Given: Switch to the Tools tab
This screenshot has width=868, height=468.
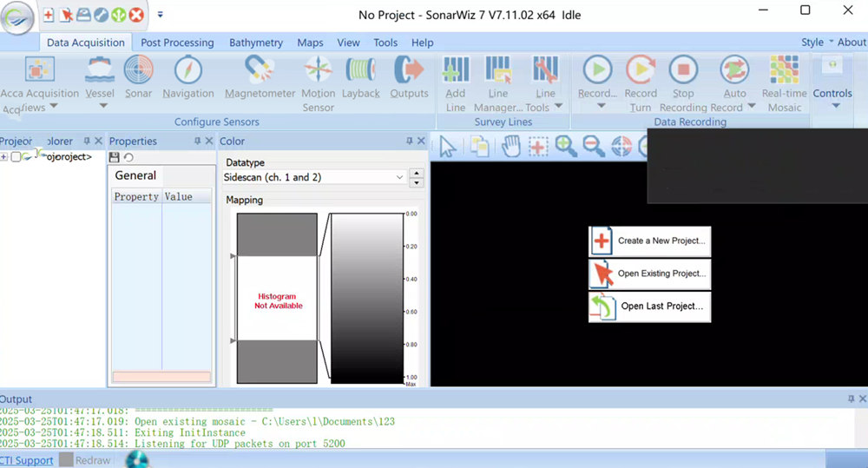Looking at the screenshot, I should coord(385,43).
